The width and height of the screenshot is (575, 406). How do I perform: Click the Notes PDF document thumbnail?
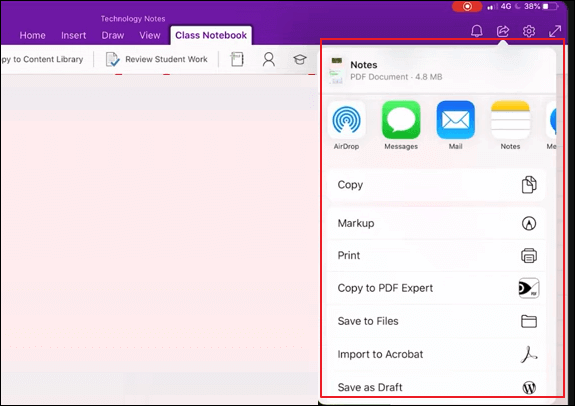click(x=336, y=70)
